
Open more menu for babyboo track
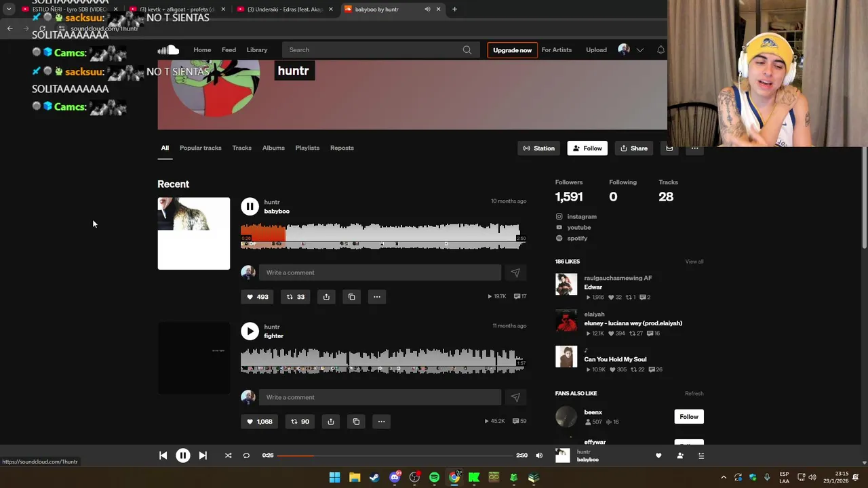coord(377,296)
